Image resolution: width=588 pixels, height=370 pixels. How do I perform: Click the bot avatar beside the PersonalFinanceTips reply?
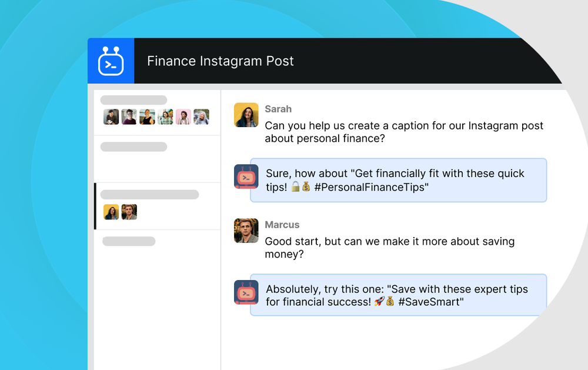click(x=246, y=176)
